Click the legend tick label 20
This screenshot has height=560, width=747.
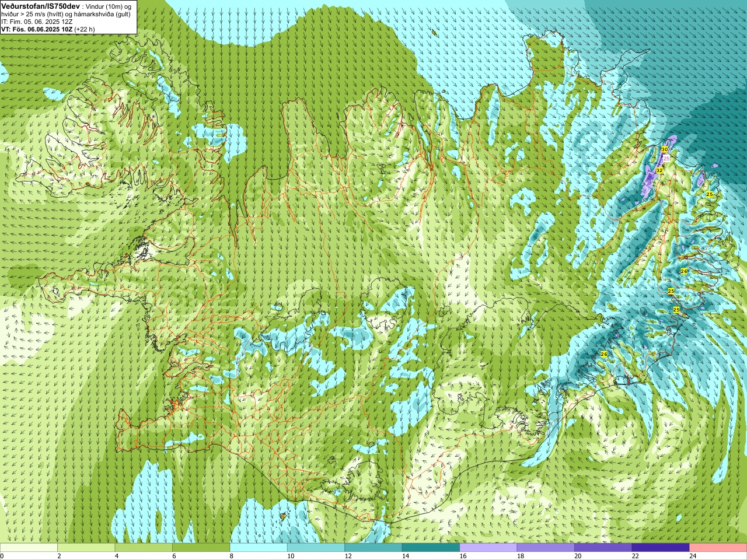578,556
